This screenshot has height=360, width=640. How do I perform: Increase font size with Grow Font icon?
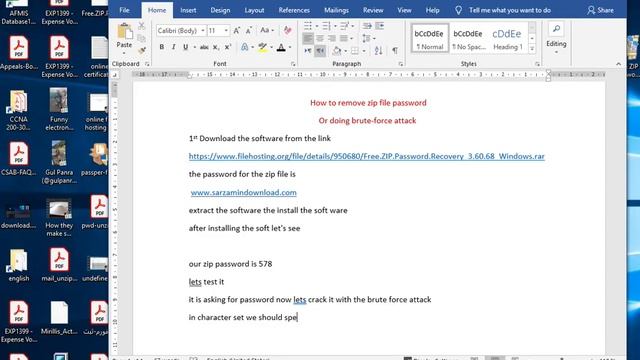pos(237,31)
